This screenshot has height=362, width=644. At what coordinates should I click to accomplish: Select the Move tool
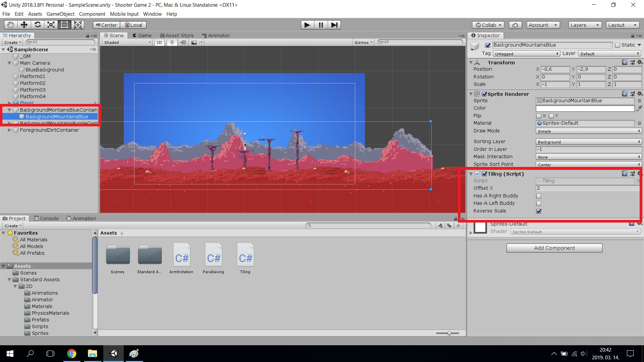24,25
